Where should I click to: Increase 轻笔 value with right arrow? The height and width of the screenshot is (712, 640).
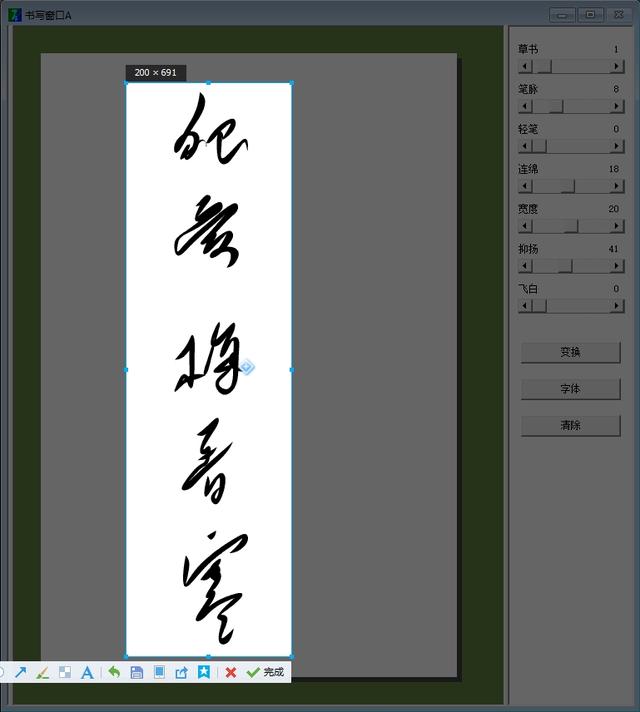point(616,146)
